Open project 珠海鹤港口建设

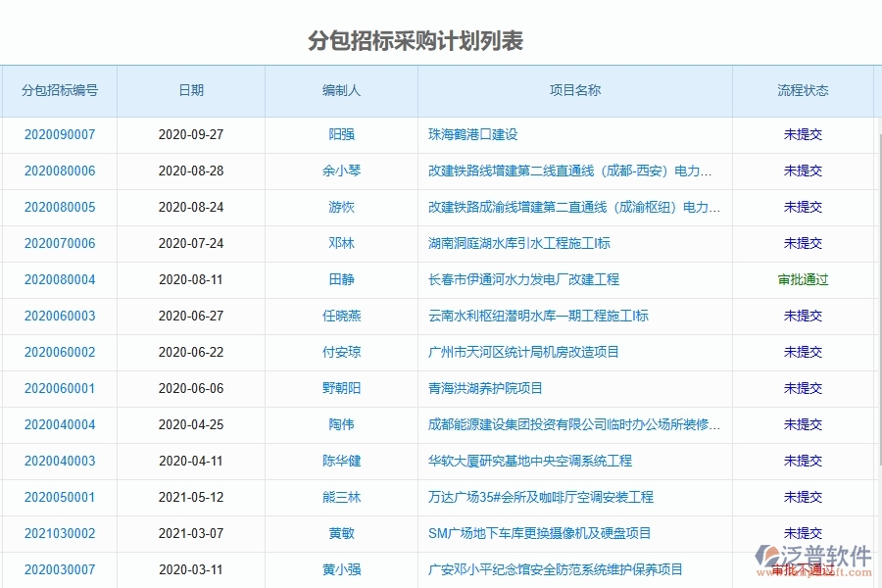pos(467,134)
